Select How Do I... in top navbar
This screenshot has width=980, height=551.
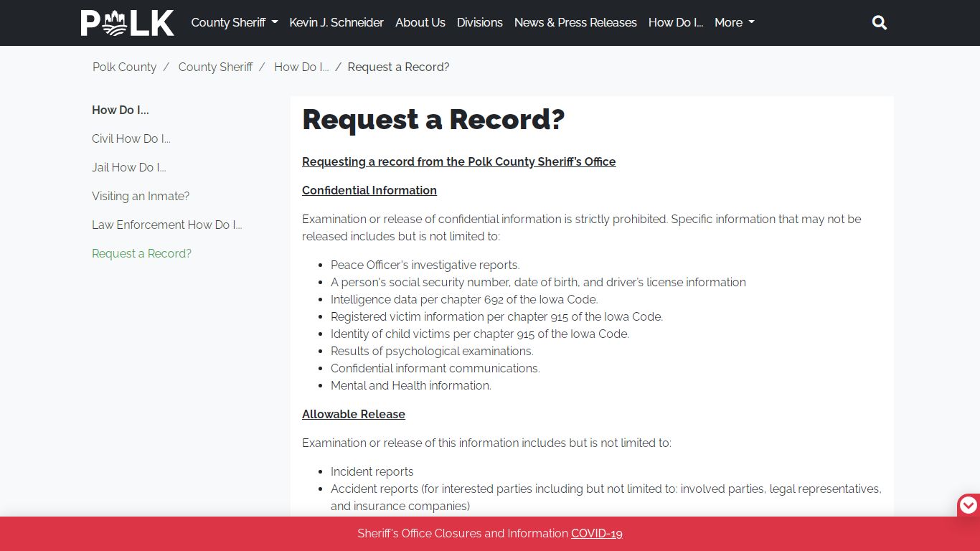[676, 22]
